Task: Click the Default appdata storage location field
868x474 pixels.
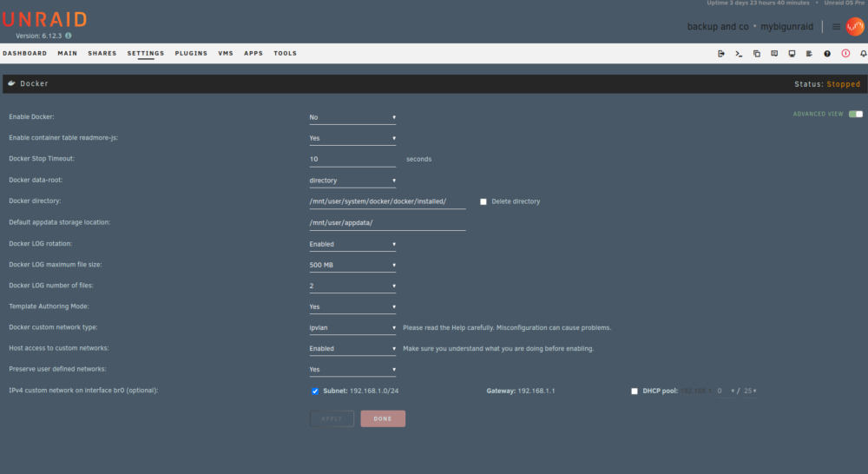Action: click(387, 222)
